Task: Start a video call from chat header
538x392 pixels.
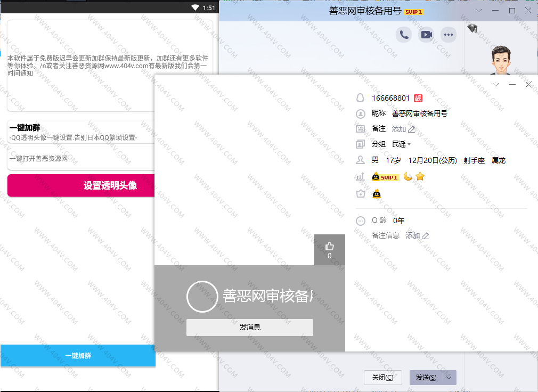Action: coord(427,35)
